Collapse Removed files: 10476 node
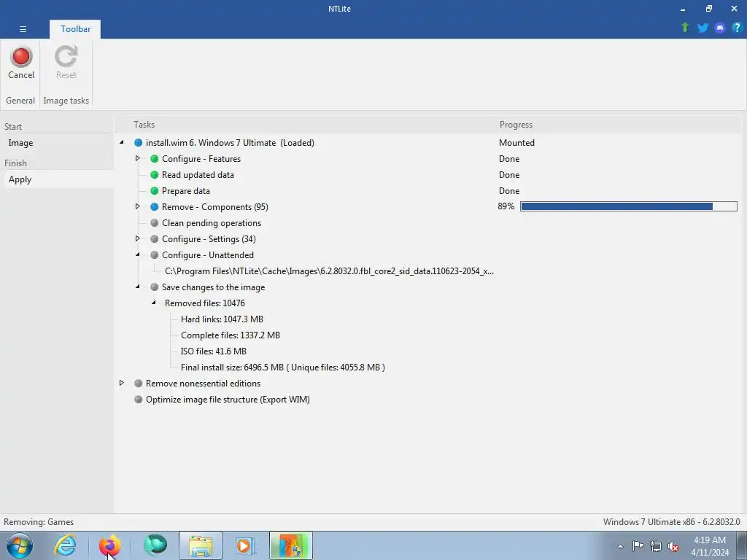 [154, 303]
